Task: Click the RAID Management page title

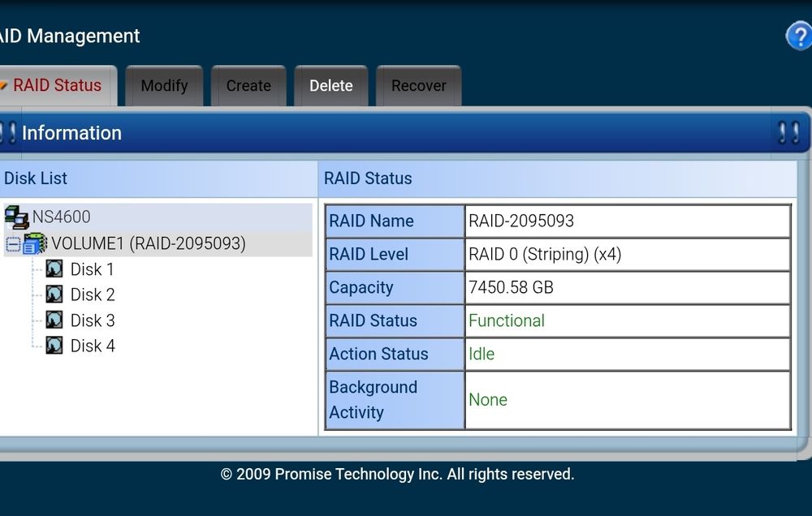Action: coord(69,37)
